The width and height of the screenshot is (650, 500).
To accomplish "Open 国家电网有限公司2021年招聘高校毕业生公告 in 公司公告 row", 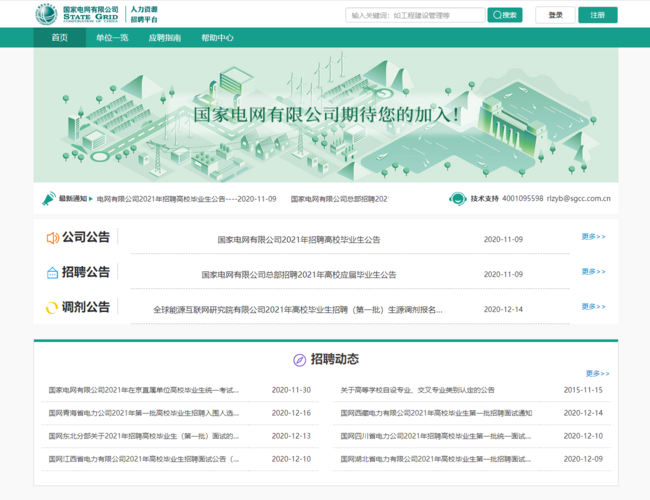I will point(298,240).
